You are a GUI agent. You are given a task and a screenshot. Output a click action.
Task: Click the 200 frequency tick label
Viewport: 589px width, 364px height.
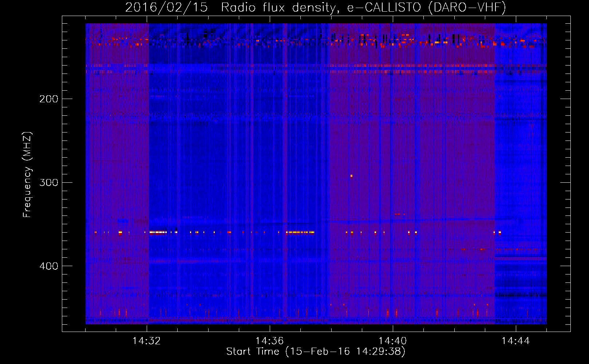[x=49, y=99]
